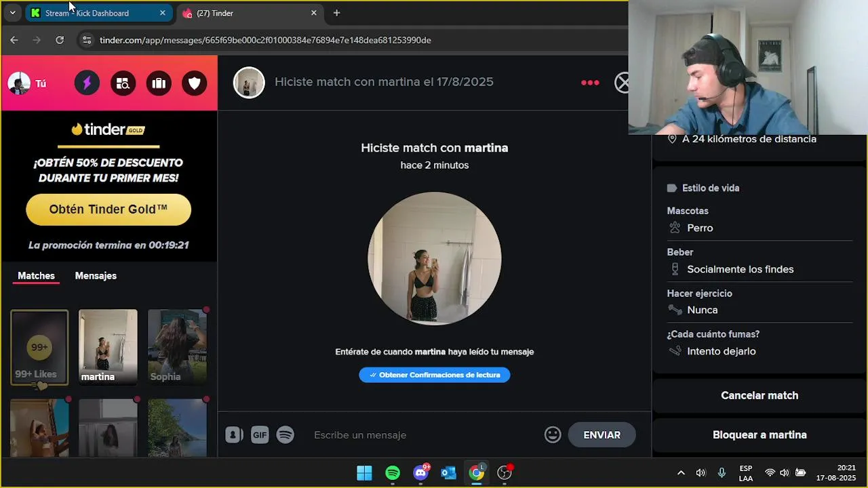868x488 pixels.
Task: Open the Tinder boost lightning icon
Action: (x=87, y=83)
